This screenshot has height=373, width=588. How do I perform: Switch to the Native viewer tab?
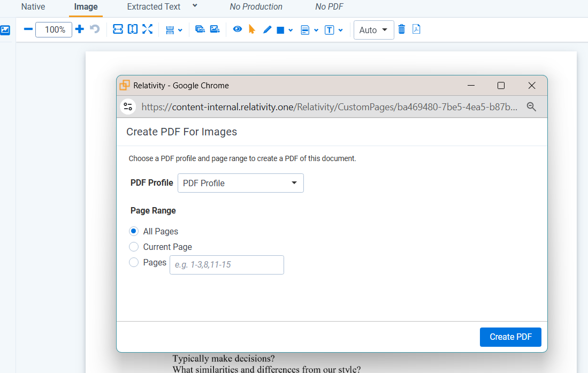(33, 7)
